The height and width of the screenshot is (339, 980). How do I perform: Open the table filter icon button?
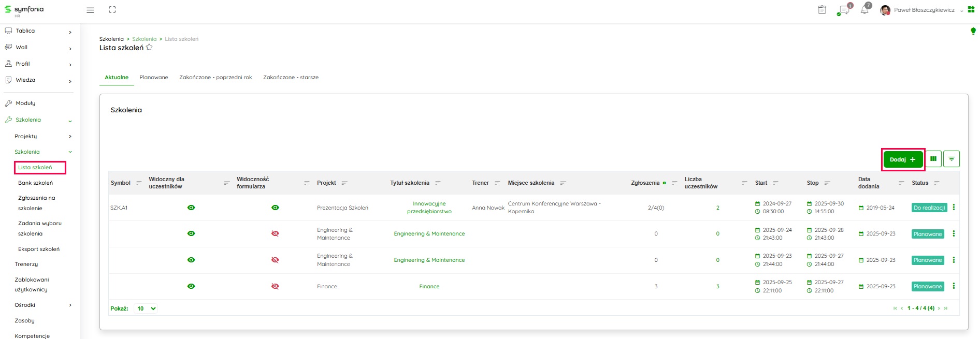click(x=952, y=159)
